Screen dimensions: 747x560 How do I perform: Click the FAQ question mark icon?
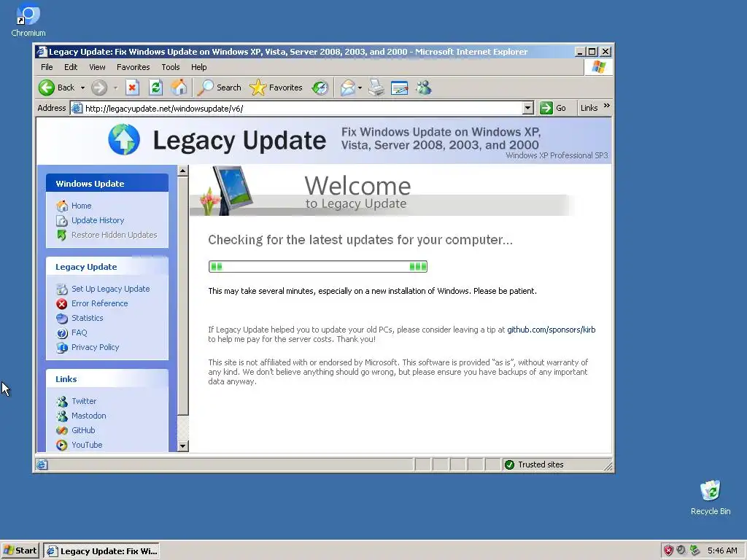pyautogui.click(x=62, y=332)
